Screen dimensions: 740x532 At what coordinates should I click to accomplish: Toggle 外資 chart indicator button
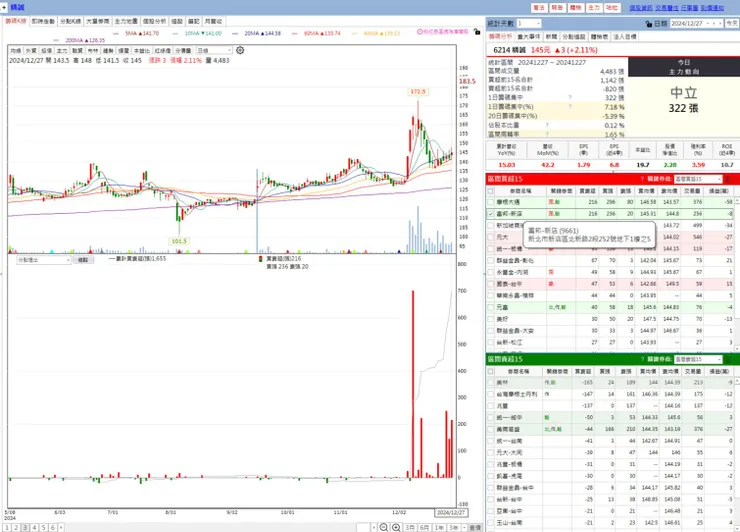tap(31, 51)
